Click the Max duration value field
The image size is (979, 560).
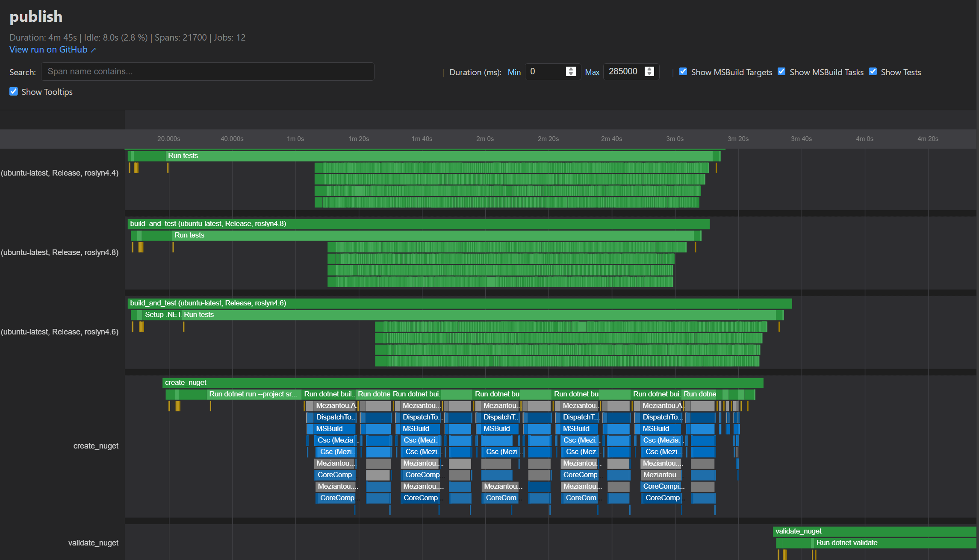(x=623, y=72)
